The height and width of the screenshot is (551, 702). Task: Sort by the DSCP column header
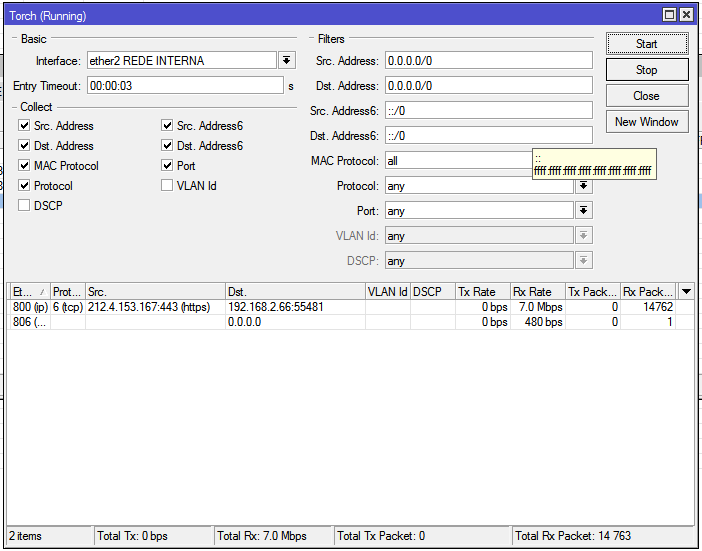433,292
